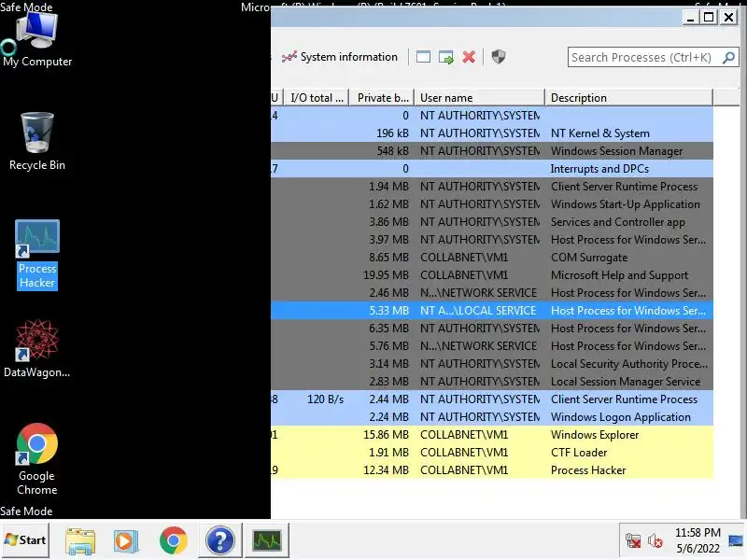
Task: Click the 2.46 MB NETWORK SERVICE row
Action: click(492, 292)
